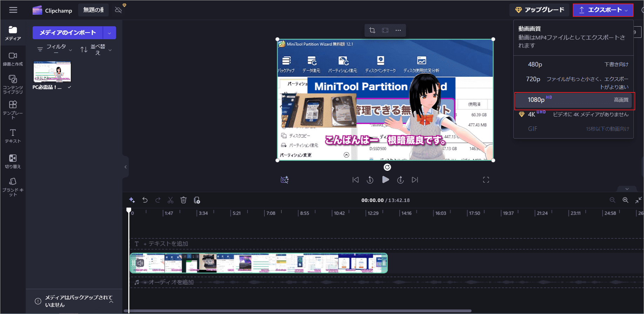The image size is (644, 314).
Task: Rewind five seconds
Action: click(370, 180)
